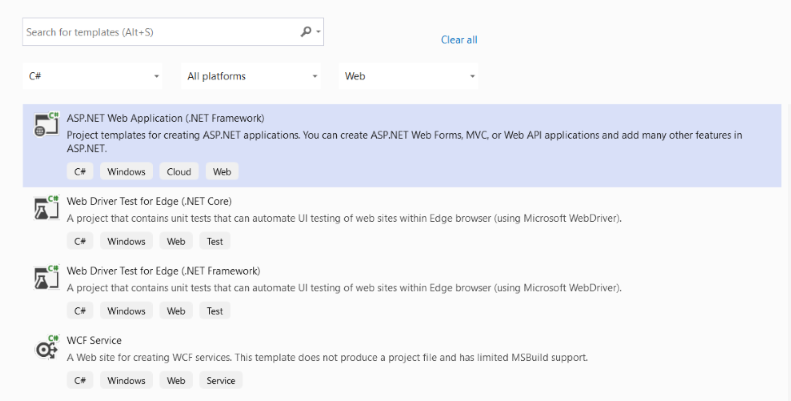Screen dimensions: 791x401
Task: Click the C# tag on ASP.NET template
Action: 80,171
